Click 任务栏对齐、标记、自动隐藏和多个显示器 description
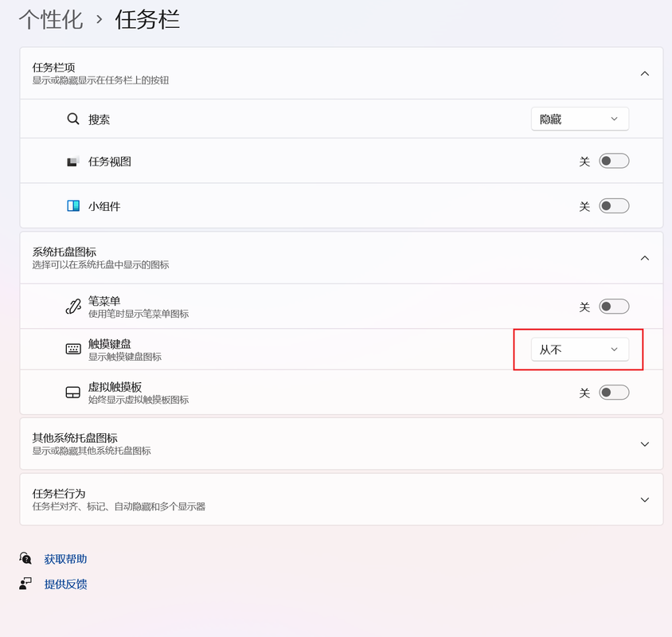This screenshot has height=637, width=672. pyautogui.click(x=119, y=506)
